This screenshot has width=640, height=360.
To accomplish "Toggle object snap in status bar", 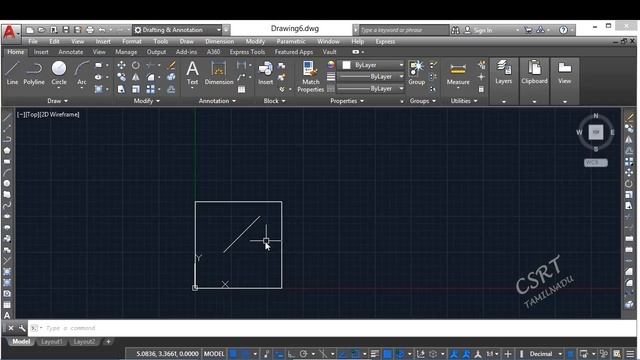I will point(355,354).
